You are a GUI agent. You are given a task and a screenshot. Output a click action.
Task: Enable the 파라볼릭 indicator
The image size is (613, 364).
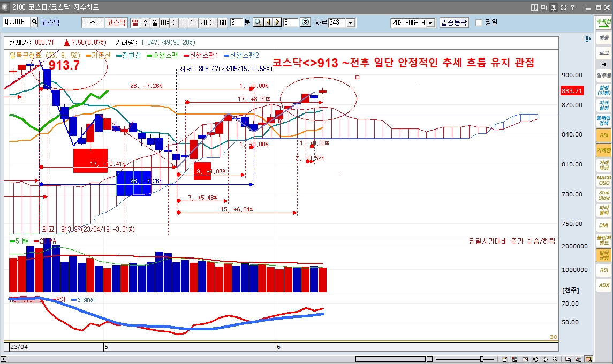tap(604, 210)
